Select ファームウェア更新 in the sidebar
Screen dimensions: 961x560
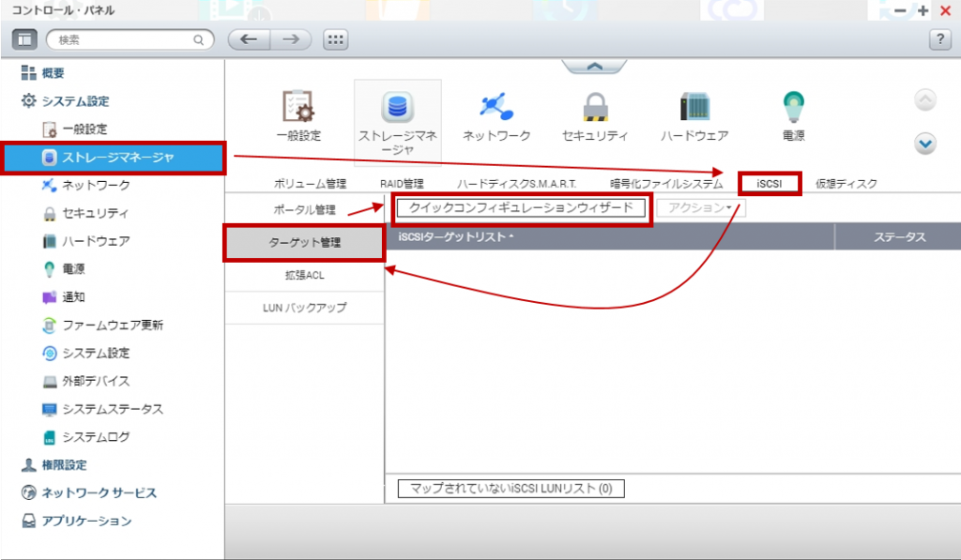click(102, 325)
